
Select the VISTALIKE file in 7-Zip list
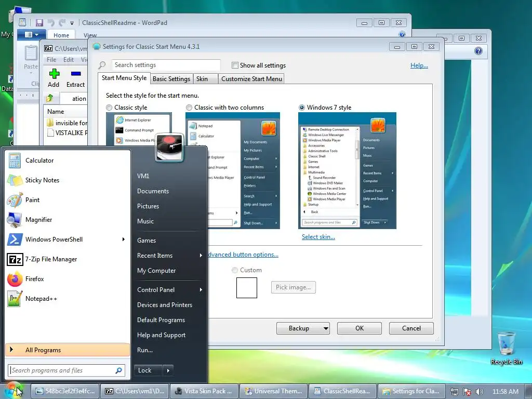click(x=66, y=133)
